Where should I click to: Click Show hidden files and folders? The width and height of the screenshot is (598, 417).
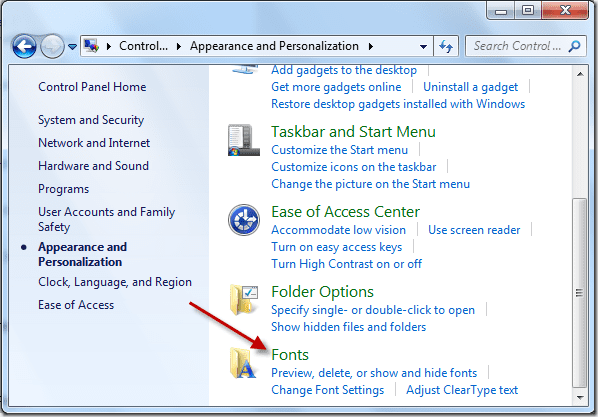349,327
